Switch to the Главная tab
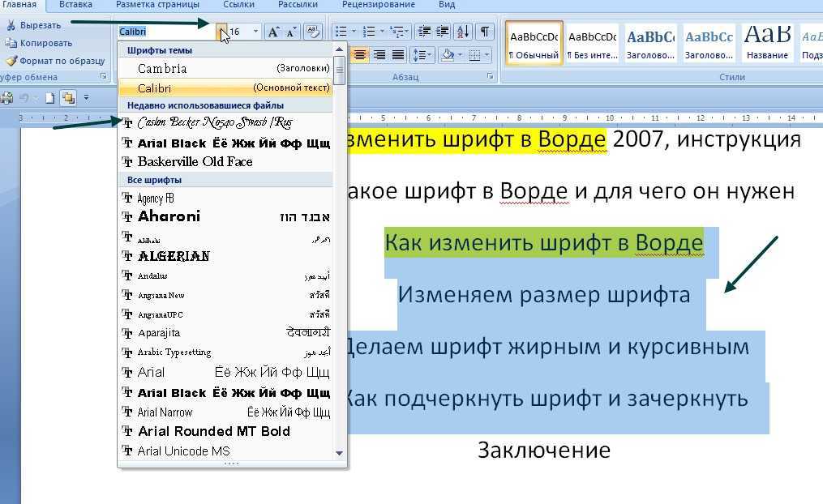823x504 pixels. click(x=20, y=5)
